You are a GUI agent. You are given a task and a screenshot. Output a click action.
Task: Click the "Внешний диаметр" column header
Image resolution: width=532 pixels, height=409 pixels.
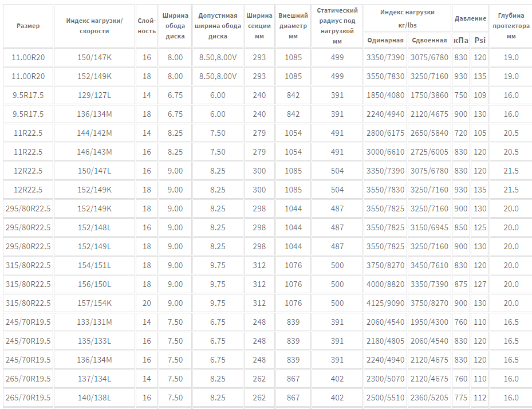click(x=293, y=26)
